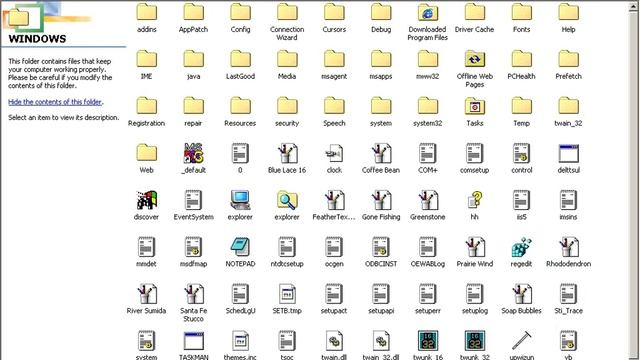640x360 pixels.
Task: Select the setuperr log file
Action: click(x=427, y=294)
